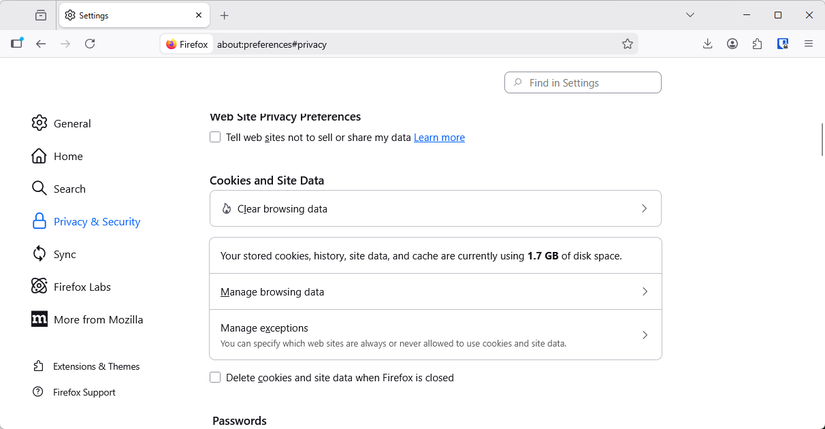Go forward with the forward arrow

click(65, 44)
